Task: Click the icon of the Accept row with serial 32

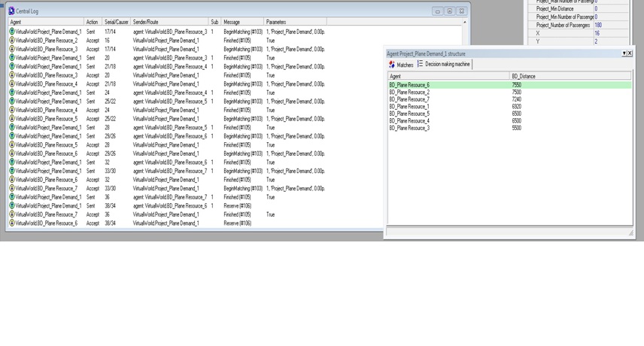Action: pos(12,179)
